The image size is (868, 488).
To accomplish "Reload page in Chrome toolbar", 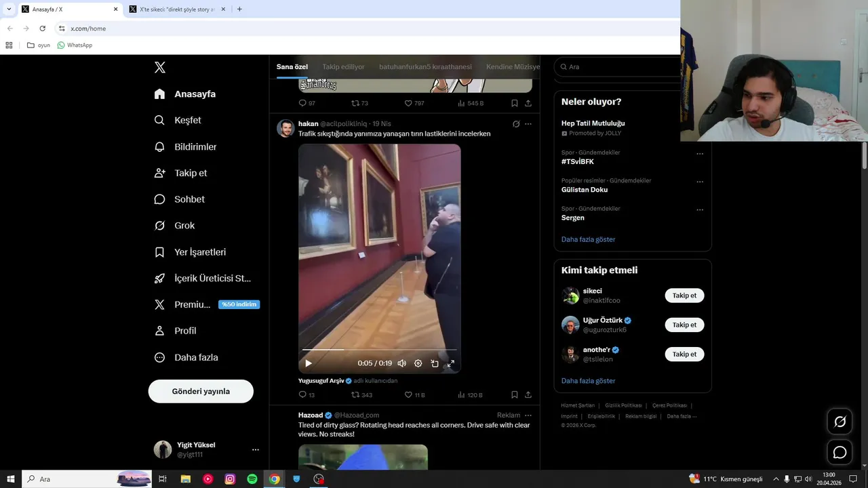I will point(43,28).
